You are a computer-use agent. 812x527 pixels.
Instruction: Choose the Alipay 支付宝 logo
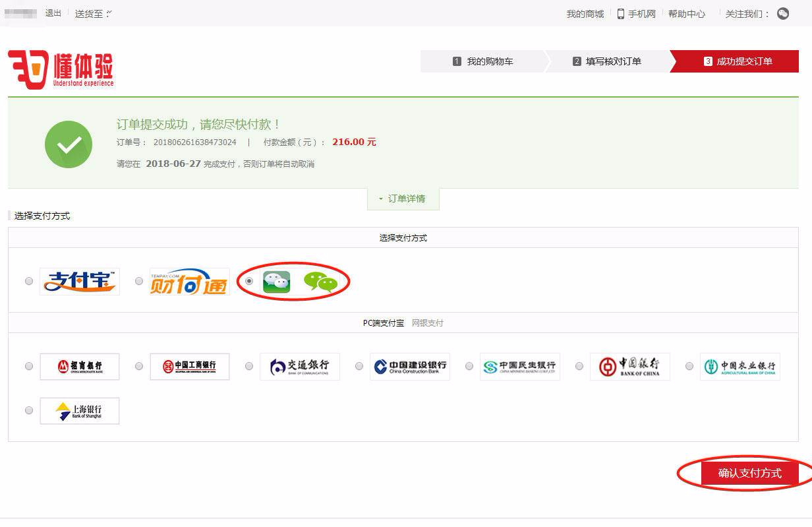(80, 282)
